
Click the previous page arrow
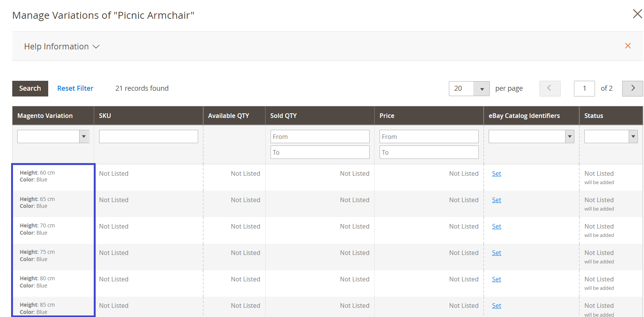pyautogui.click(x=549, y=88)
